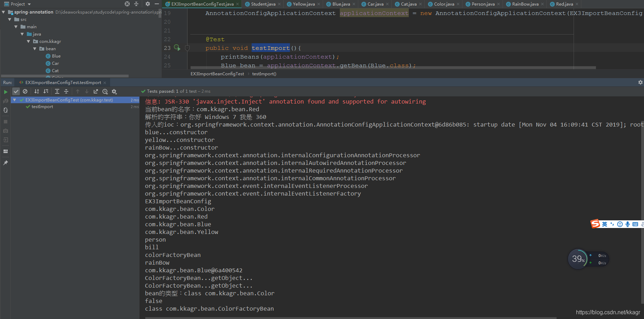Switch to Person.java tab
This screenshot has width=644, height=319.
[483, 4]
